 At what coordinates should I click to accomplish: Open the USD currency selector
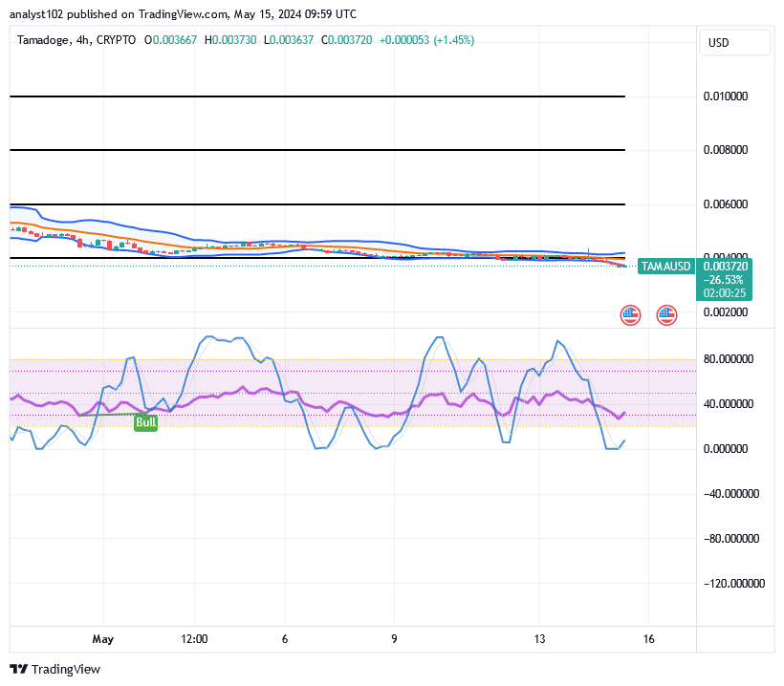734,42
